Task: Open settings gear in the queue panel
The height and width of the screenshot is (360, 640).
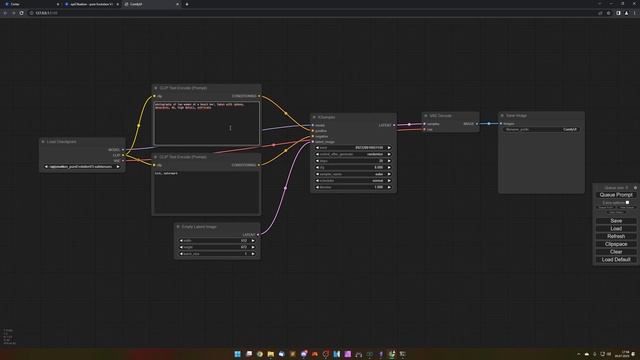Action: coord(635,188)
